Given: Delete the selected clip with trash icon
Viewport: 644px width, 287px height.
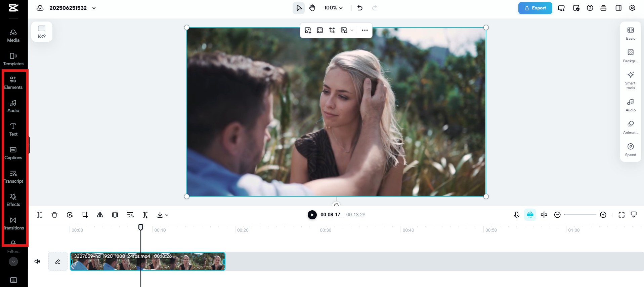Looking at the screenshot, I should click(54, 215).
